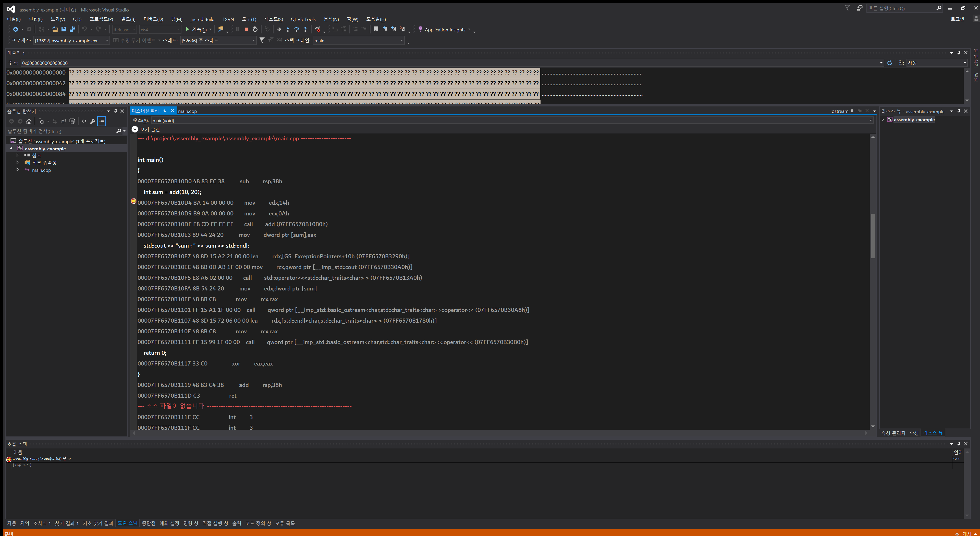Viewport: 980px width, 536px height.
Task: Step Into with the step-into arrow icon
Action: 288,29
